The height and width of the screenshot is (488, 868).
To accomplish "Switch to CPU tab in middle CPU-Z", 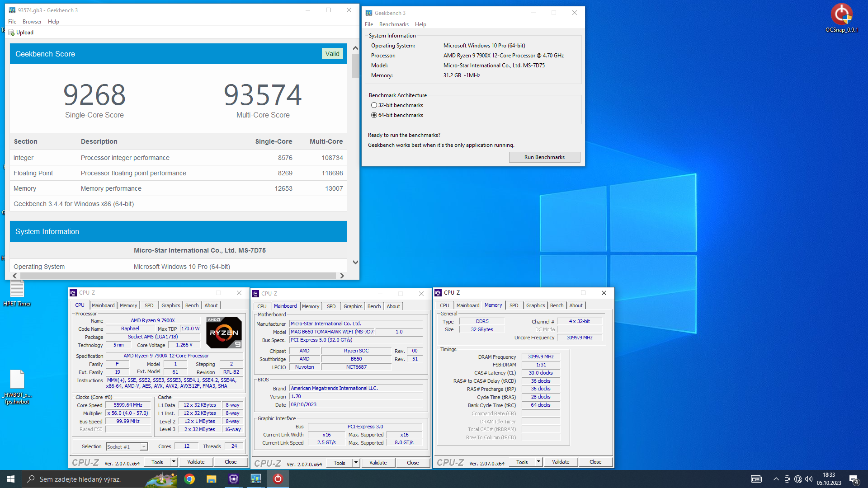I will click(262, 306).
